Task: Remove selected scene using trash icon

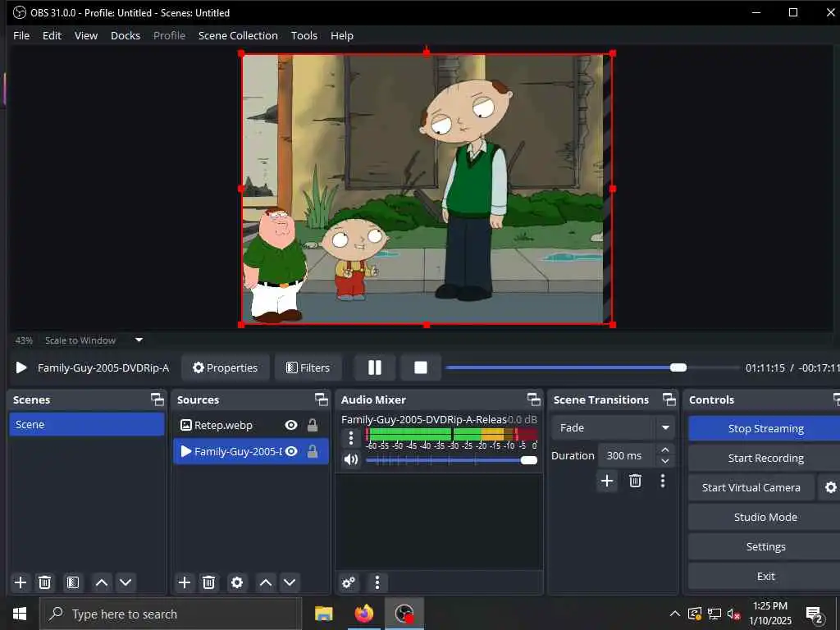Action: click(45, 582)
